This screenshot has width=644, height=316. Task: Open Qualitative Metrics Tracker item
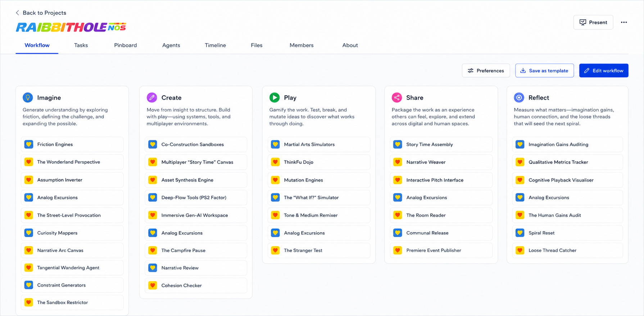click(x=567, y=162)
